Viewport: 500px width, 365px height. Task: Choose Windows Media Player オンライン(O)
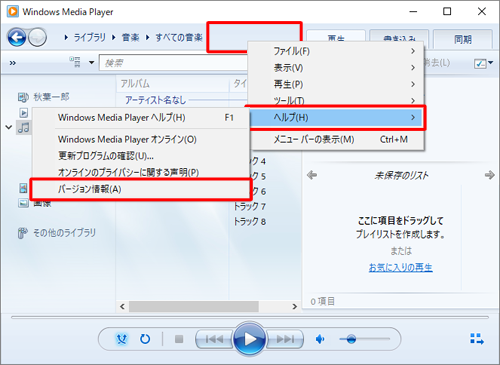[x=141, y=139]
